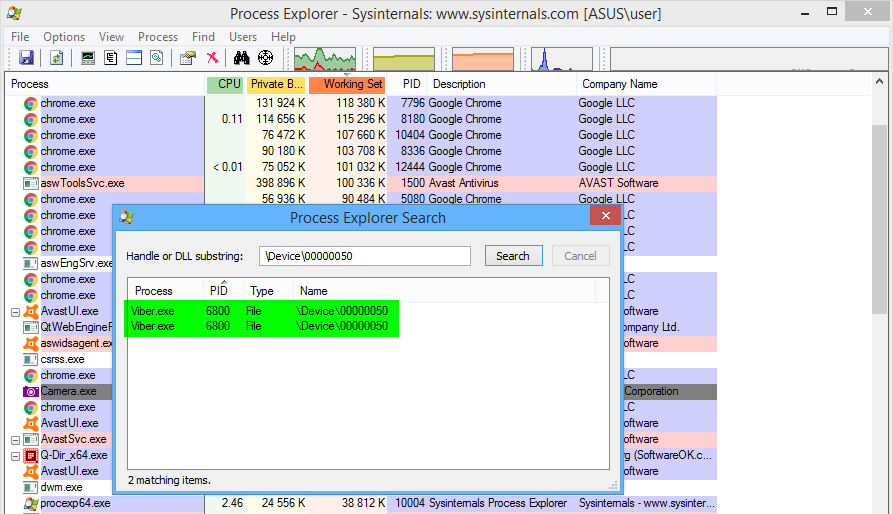Sort main list by CPU column
The width and height of the screenshot is (893, 514).
[x=225, y=84]
